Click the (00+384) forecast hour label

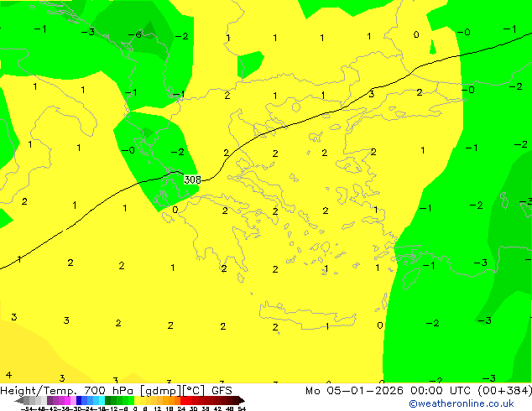[x=505, y=391]
